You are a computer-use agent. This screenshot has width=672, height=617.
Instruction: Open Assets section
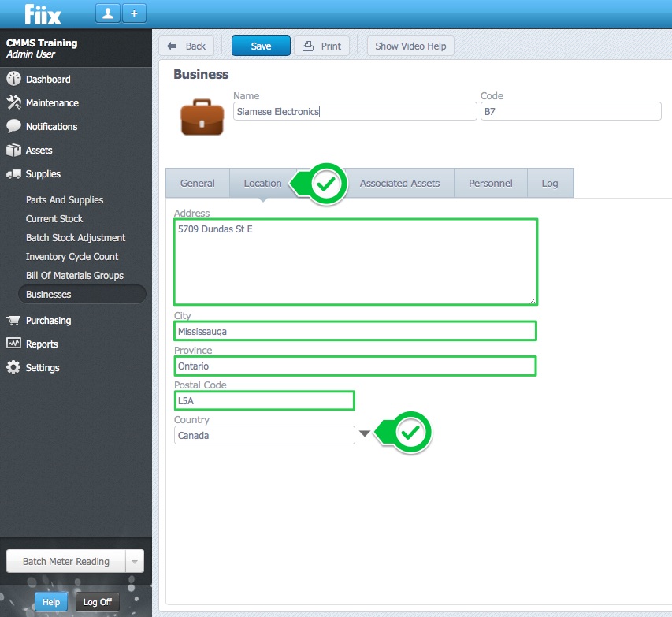pyautogui.click(x=39, y=150)
